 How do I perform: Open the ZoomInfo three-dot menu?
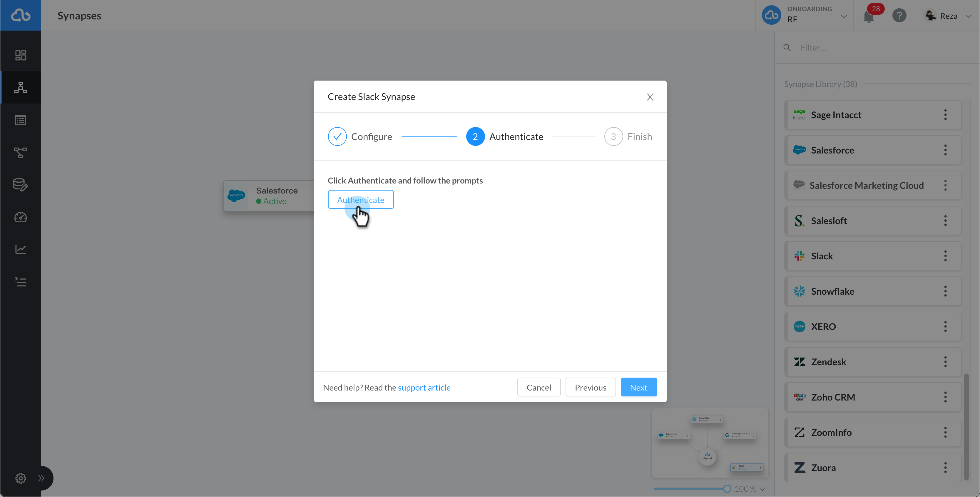[945, 432]
